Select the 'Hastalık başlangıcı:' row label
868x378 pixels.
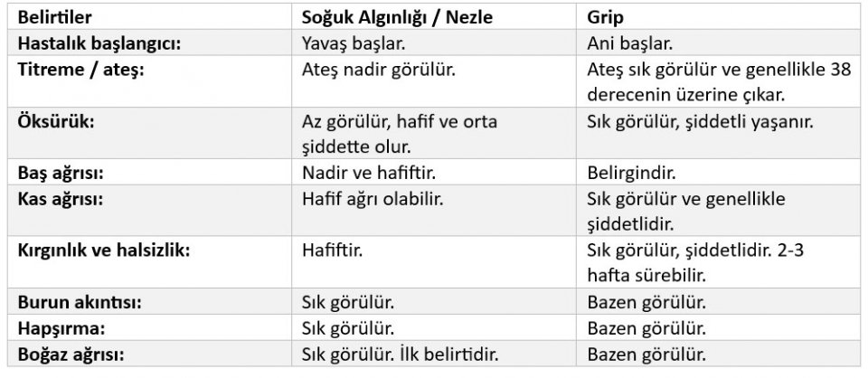click(100, 42)
